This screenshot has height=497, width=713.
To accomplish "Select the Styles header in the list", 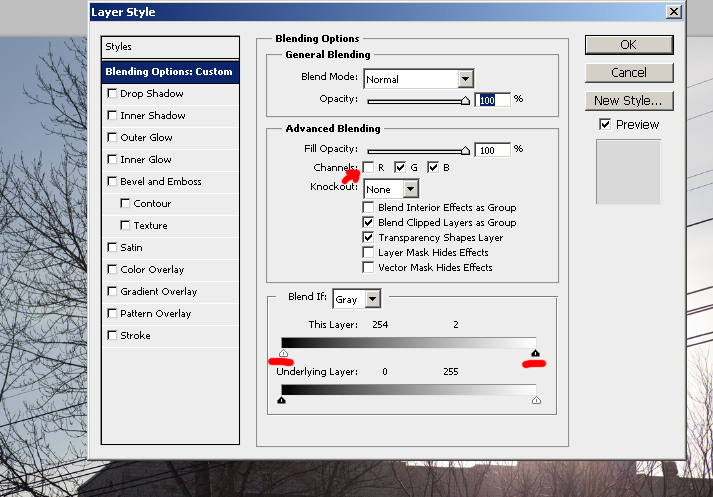I will coord(170,47).
